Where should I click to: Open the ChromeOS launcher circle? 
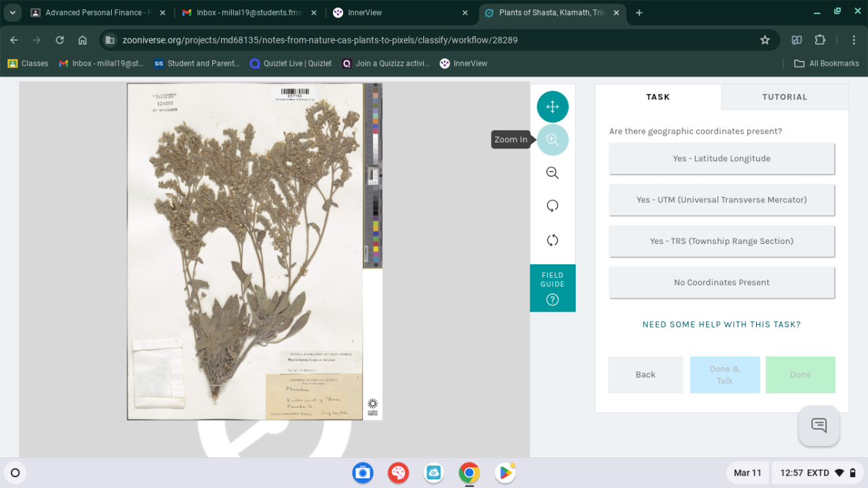point(15,472)
